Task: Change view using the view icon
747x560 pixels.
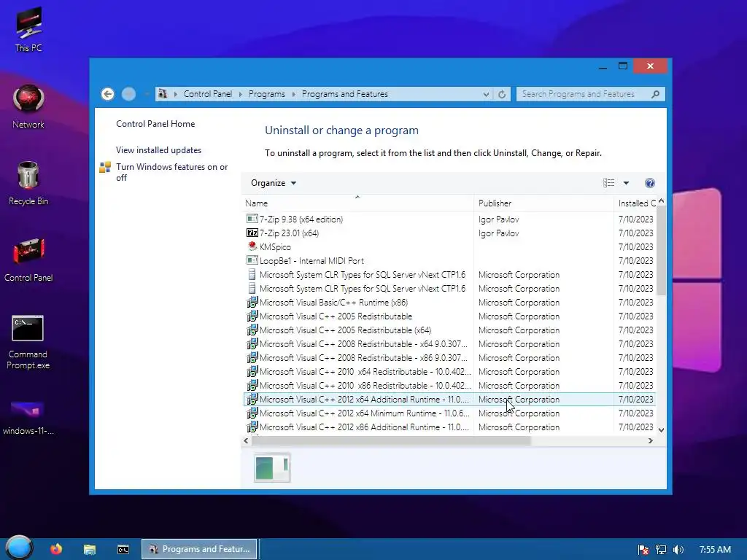Action: pyautogui.click(x=609, y=183)
